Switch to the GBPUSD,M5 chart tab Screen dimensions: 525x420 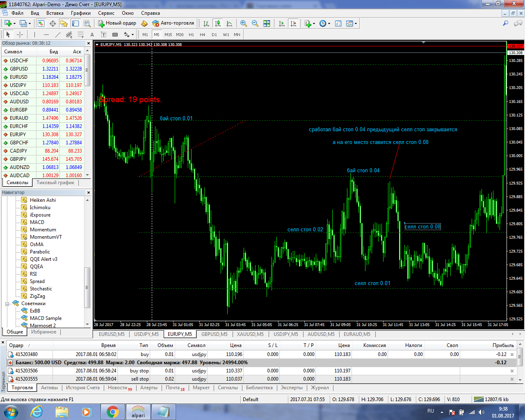click(x=214, y=334)
